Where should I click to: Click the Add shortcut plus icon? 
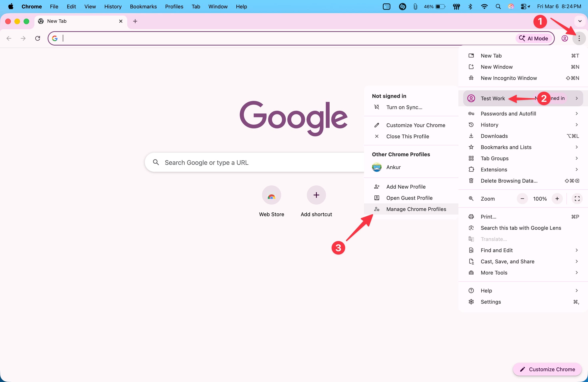(316, 195)
